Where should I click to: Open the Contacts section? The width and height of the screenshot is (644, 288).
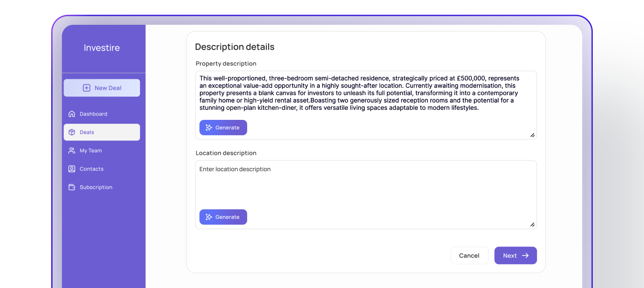(91, 169)
